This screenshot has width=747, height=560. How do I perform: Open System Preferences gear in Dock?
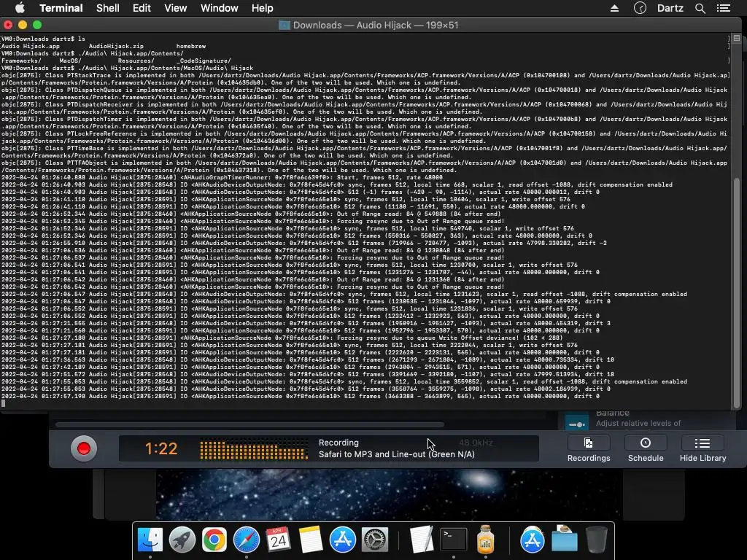tap(374, 540)
